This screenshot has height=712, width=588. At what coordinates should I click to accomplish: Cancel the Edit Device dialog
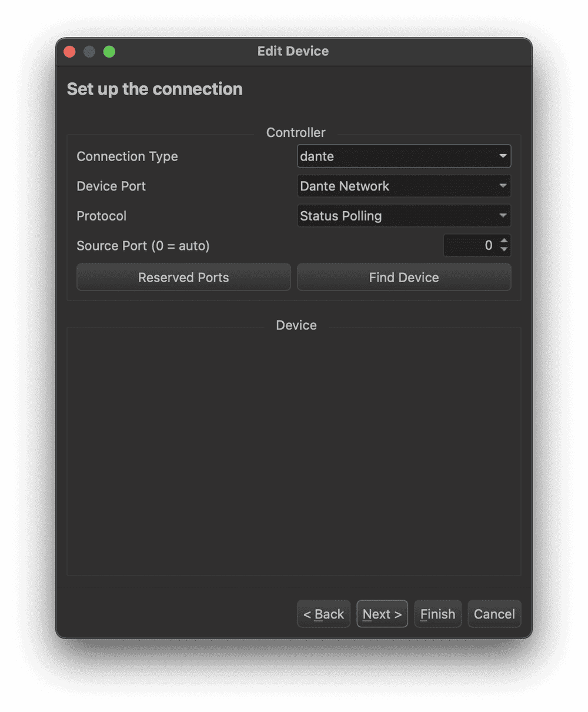click(x=494, y=614)
